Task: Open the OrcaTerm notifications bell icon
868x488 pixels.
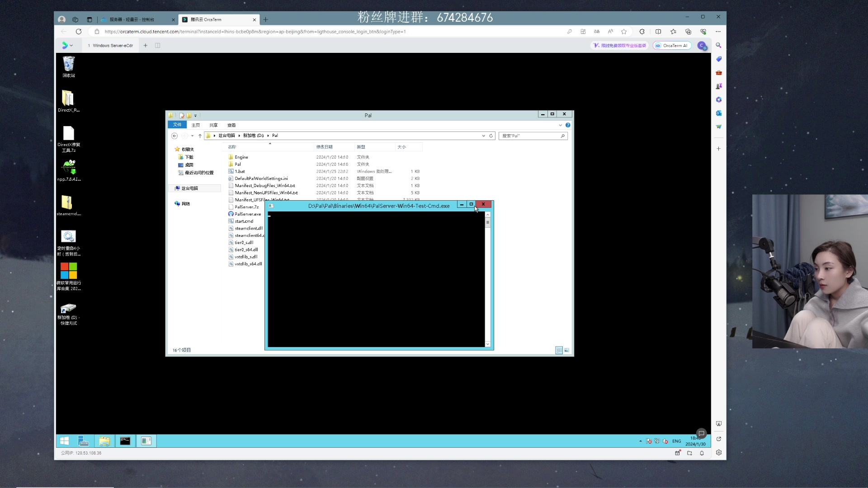Action: 702,453
